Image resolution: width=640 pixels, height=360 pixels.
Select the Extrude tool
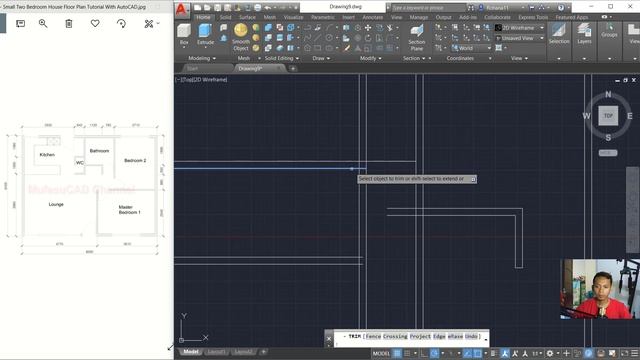[x=205, y=34]
